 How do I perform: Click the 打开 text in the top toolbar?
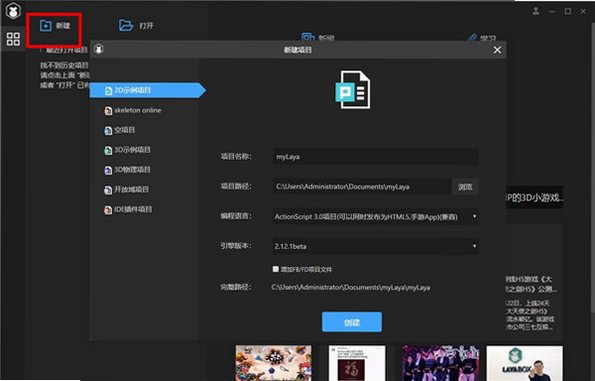click(146, 26)
